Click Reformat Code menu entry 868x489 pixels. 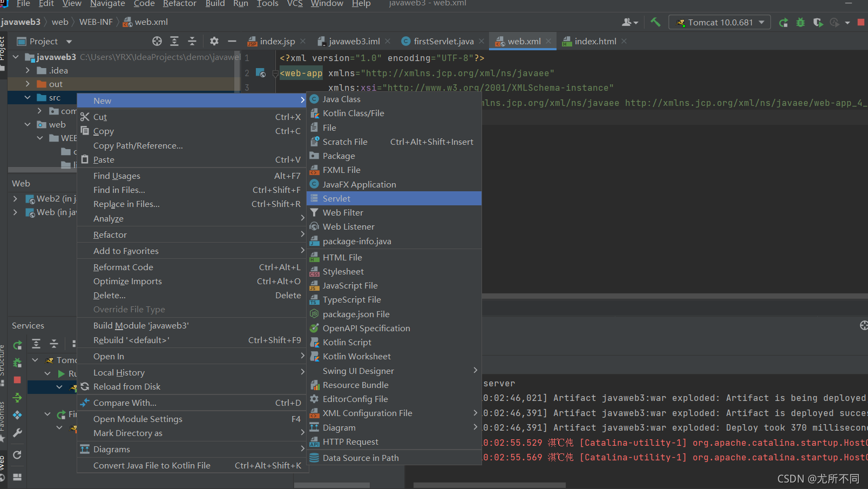192,267
